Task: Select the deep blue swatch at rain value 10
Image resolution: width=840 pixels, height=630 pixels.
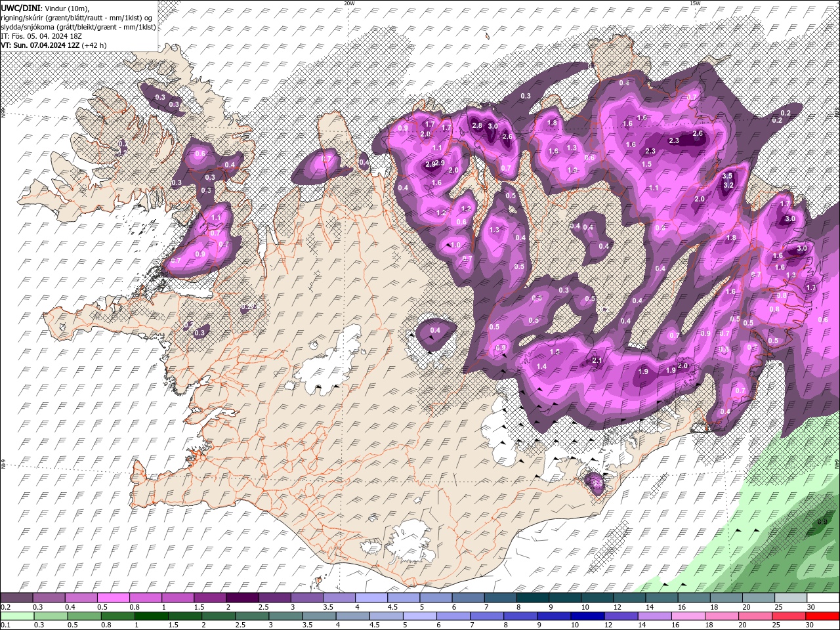Action: (x=587, y=616)
